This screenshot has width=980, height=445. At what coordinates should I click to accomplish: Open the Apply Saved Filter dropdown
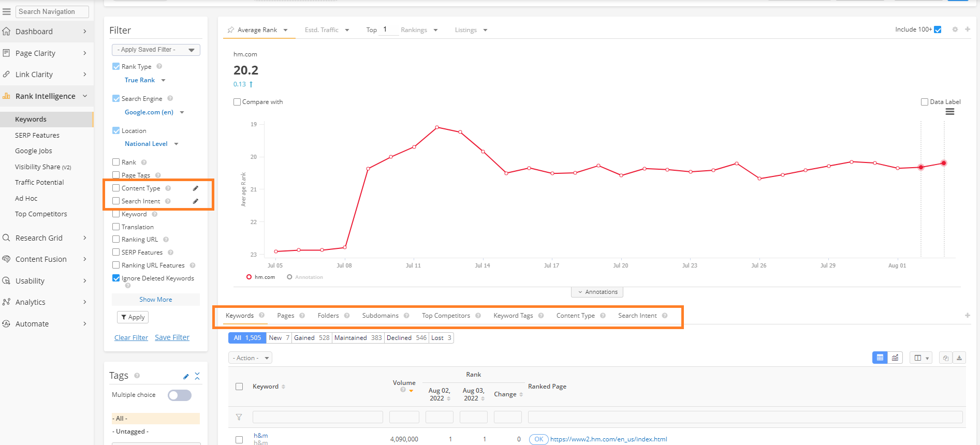click(x=156, y=50)
